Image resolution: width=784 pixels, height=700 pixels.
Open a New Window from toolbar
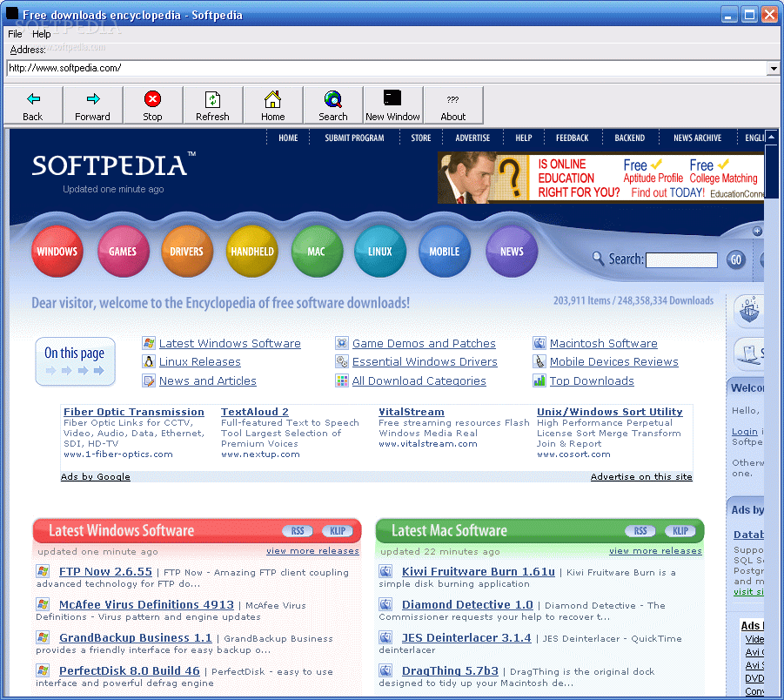pyautogui.click(x=393, y=105)
